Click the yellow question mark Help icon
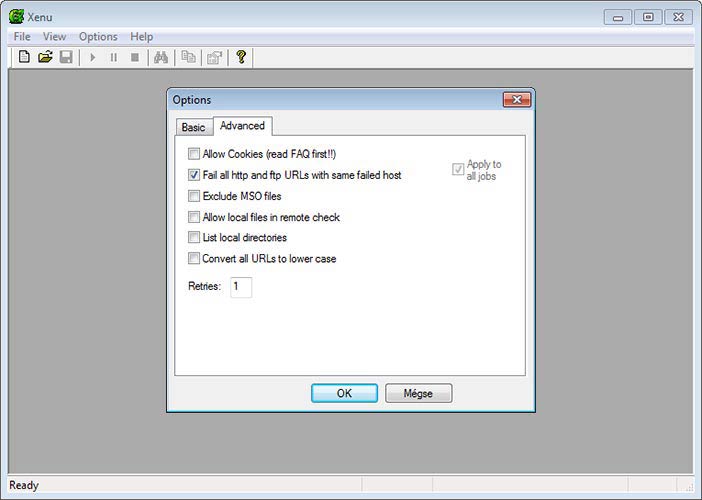 (x=241, y=58)
